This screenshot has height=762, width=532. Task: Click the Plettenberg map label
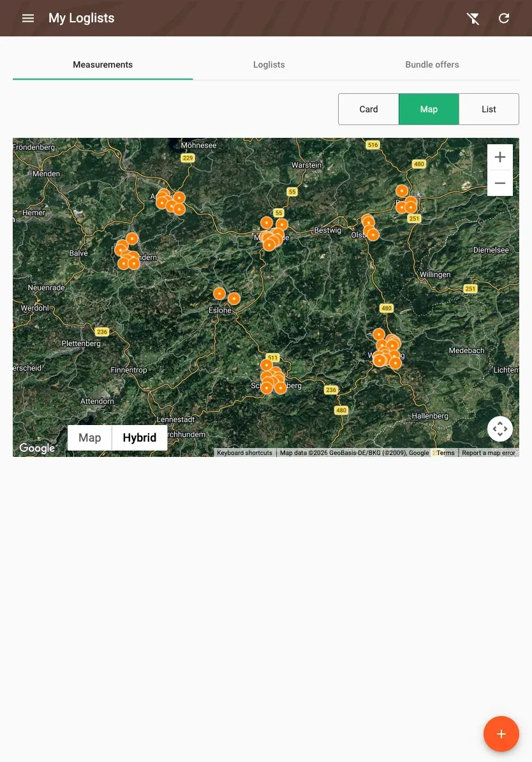(81, 343)
